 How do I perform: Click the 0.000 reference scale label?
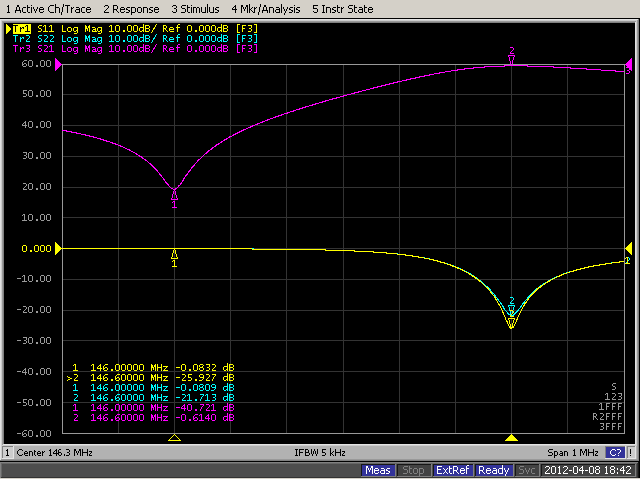[36, 249]
